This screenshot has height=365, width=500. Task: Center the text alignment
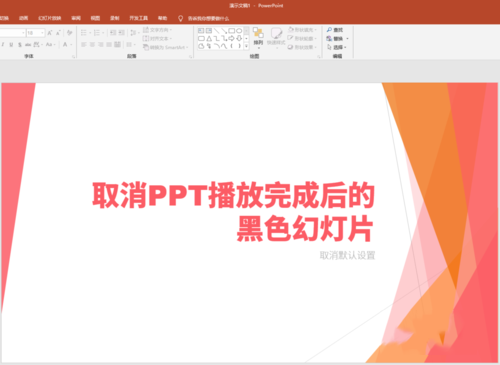[92, 44]
